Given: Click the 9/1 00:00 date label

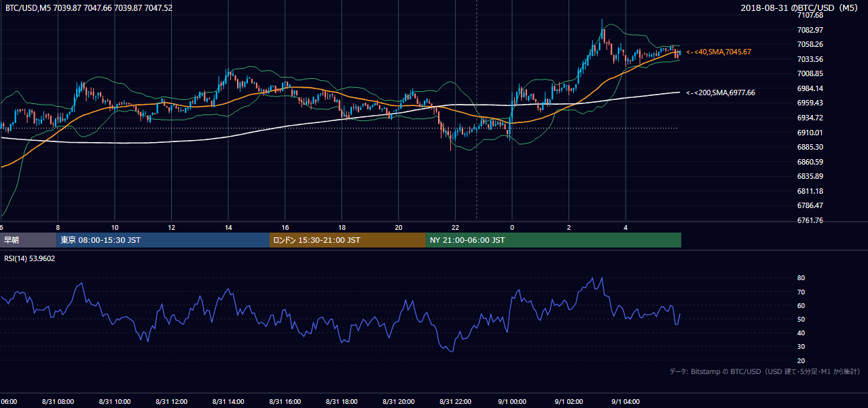Looking at the screenshot, I should (511, 402).
